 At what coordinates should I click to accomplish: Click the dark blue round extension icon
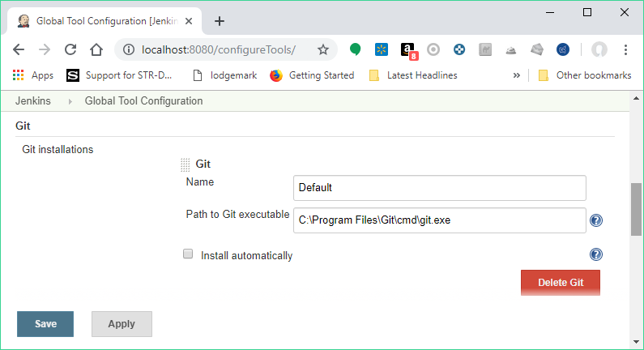(x=563, y=49)
